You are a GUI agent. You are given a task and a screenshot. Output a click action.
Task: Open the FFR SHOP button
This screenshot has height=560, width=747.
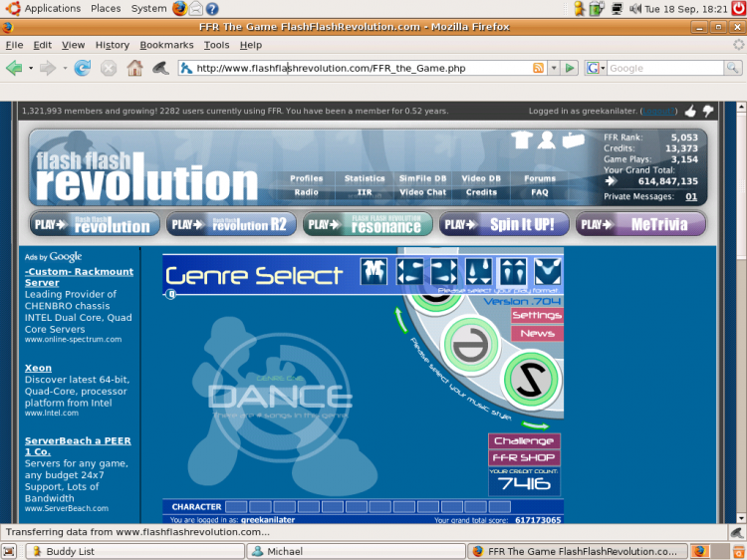tap(524, 457)
